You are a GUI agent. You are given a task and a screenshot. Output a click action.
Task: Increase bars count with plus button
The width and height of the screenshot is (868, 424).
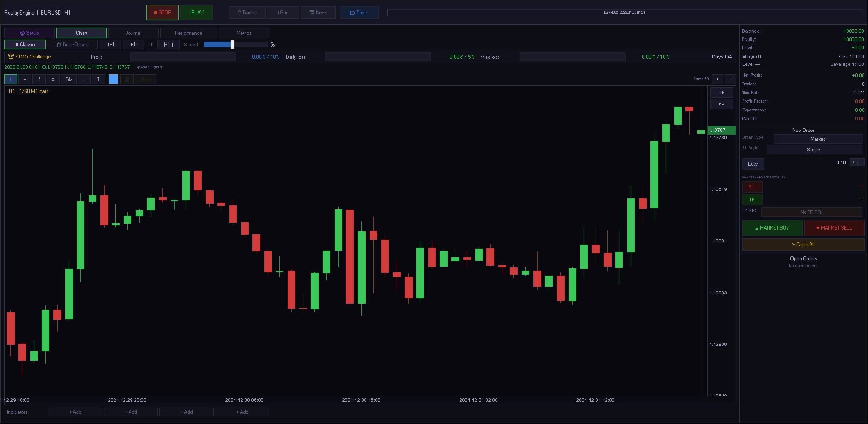pos(717,79)
